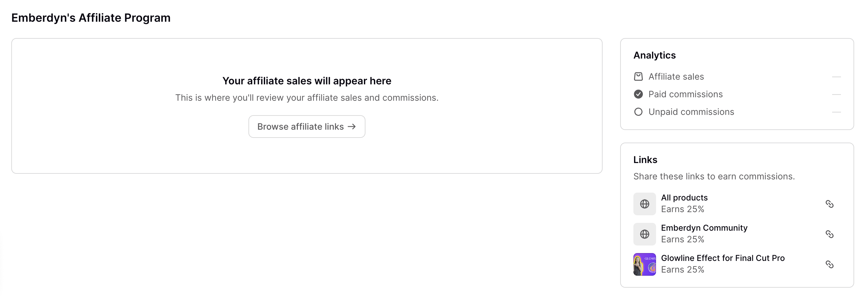
Task: Click the arrow inside Browse affiliate links button
Action: tap(352, 127)
